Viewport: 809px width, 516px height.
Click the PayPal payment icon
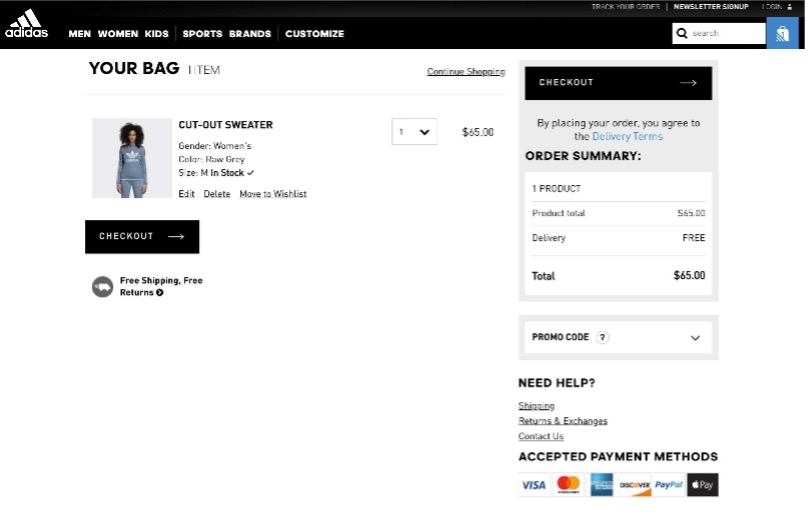668,485
